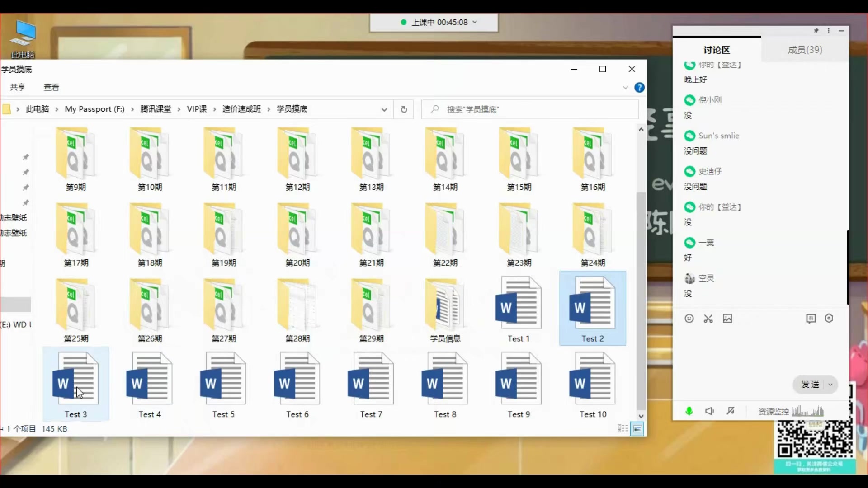Click the chat message board icon
The width and height of the screenshot is (868, 488).
[811, 319]
